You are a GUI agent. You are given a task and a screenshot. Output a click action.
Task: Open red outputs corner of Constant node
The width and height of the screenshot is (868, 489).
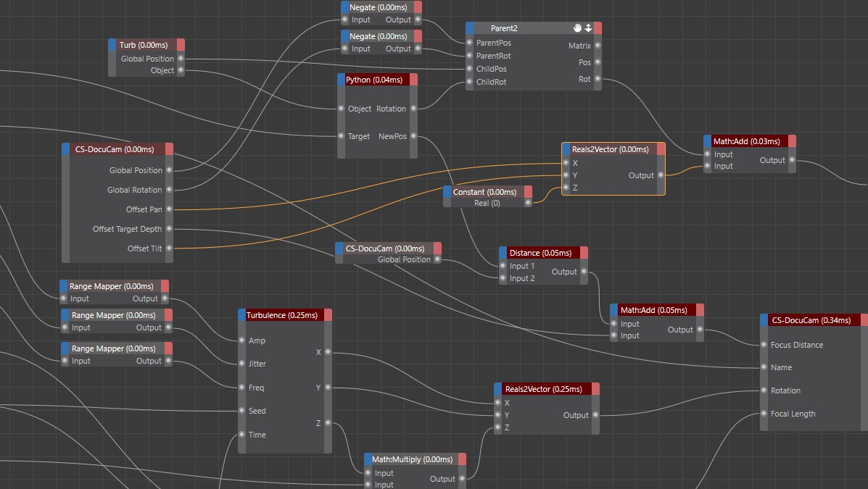click(x=528, y=192)
